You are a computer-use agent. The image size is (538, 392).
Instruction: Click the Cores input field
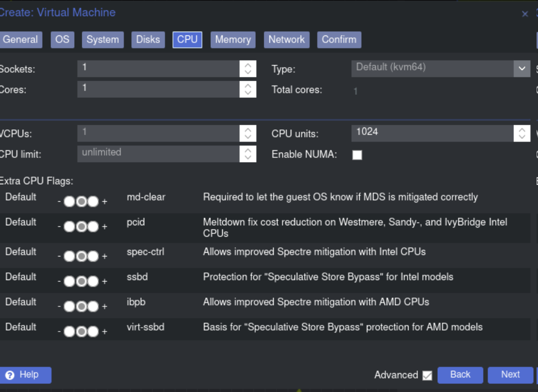pyautogui.click(x=158, y=89)
